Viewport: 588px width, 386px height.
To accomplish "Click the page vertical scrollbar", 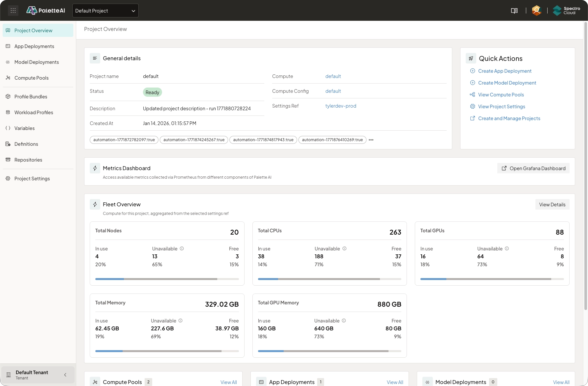I will pos(586,166).
